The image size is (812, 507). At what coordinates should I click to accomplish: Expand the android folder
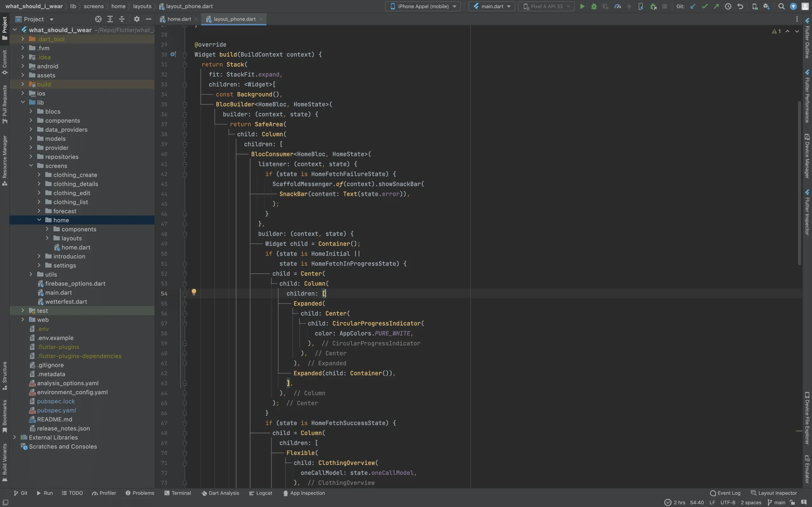tap(23, 67)
